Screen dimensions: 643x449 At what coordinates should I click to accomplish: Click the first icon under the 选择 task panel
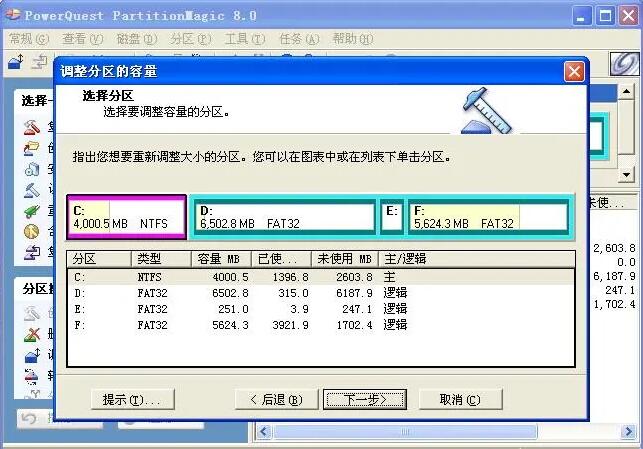[32, 128]
